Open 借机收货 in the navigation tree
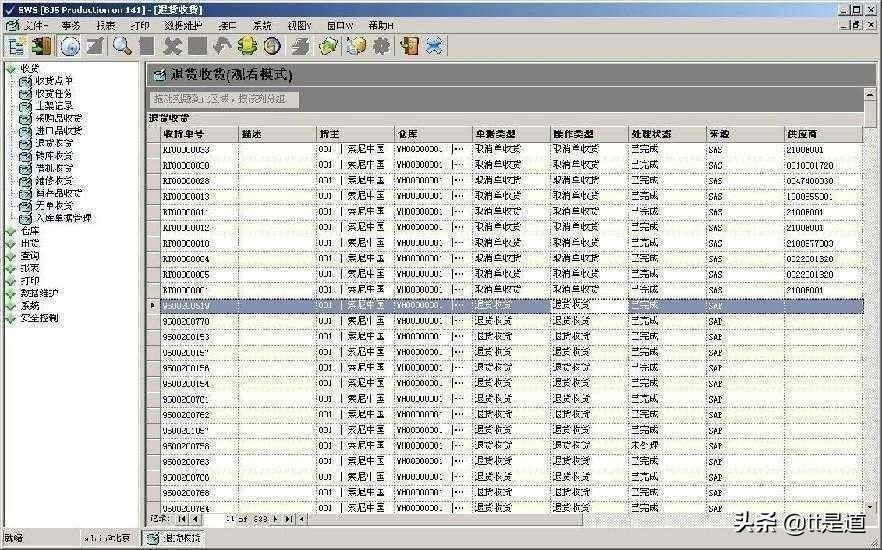Viewport: 882px width, 550px height. click(54, 168)
